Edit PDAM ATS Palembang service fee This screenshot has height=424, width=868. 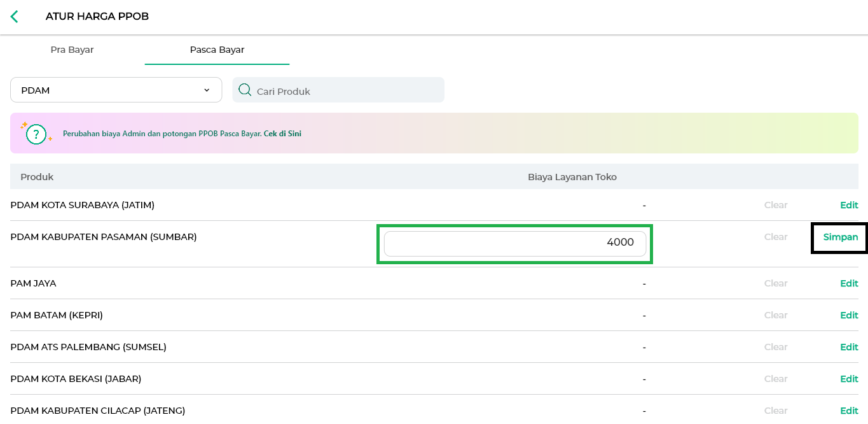click(849, 347)
